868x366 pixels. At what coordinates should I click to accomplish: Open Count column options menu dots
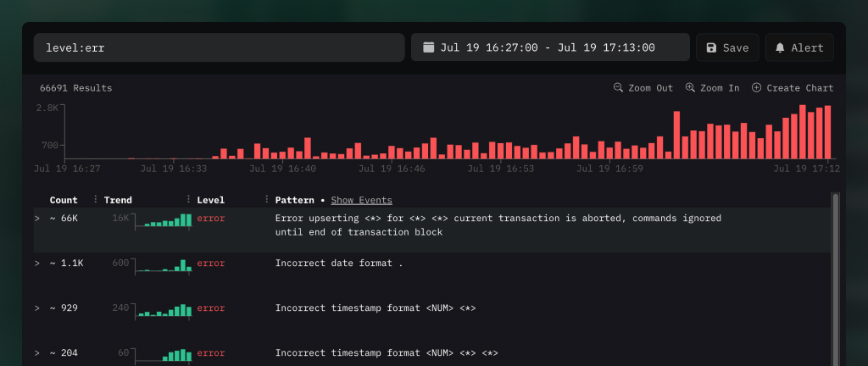95,200
